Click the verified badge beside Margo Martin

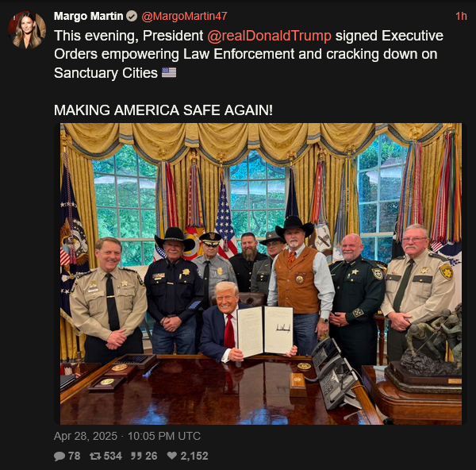tap(132, 16)
